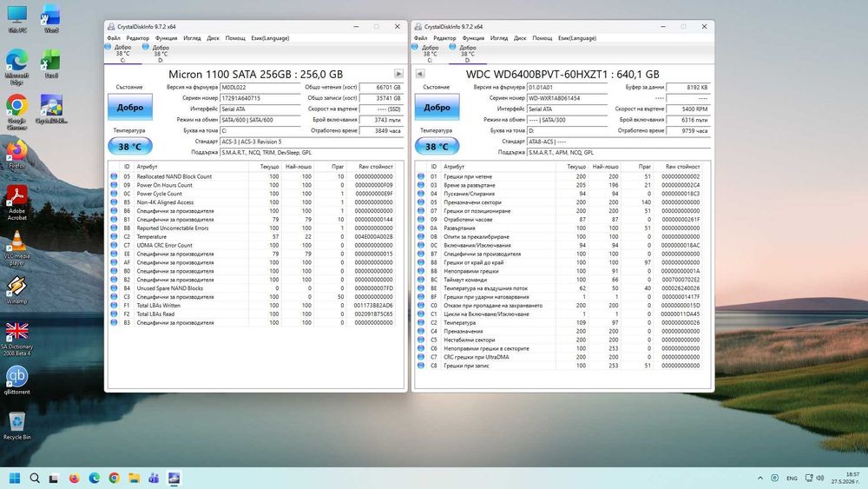Go to next disk in Micron window
This screenshot has height=489, width=868.
click(398, 74)
